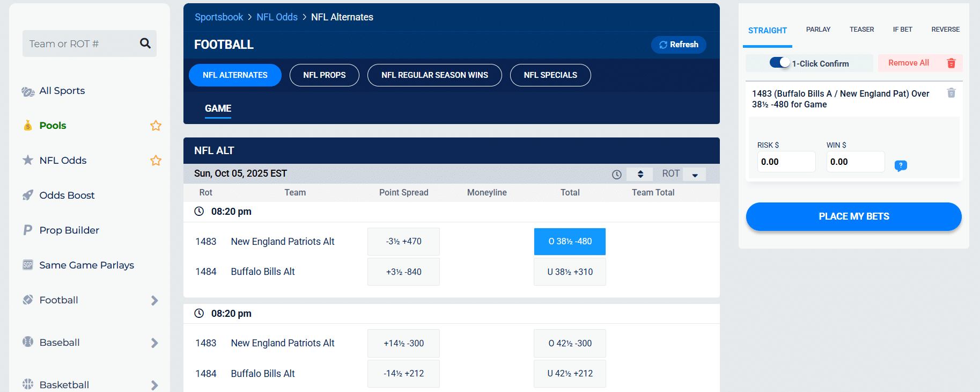Select Patriots spread -3½ +470
This screenshot has height=392, width=980.
tap(403, 242)
